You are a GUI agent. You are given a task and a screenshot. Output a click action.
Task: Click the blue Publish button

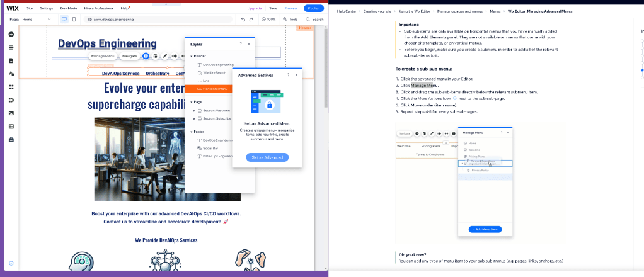click(x=314, y=8)
